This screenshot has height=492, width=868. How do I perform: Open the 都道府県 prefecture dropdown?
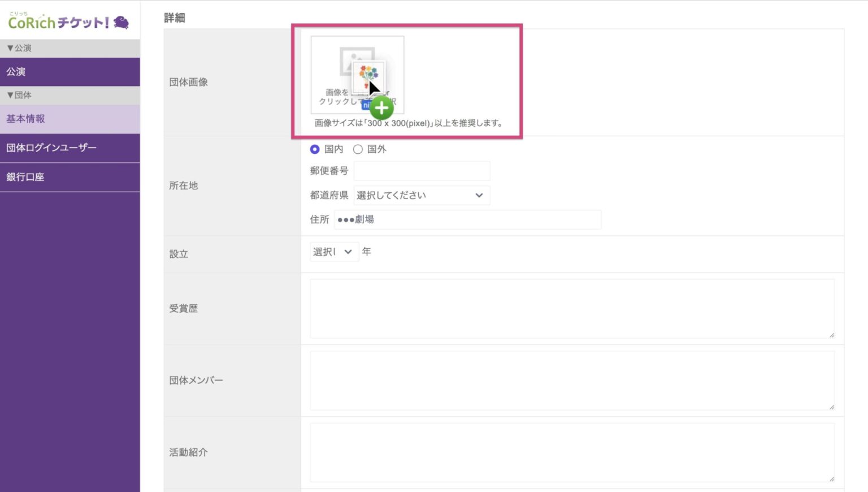(x=421, y=195)
